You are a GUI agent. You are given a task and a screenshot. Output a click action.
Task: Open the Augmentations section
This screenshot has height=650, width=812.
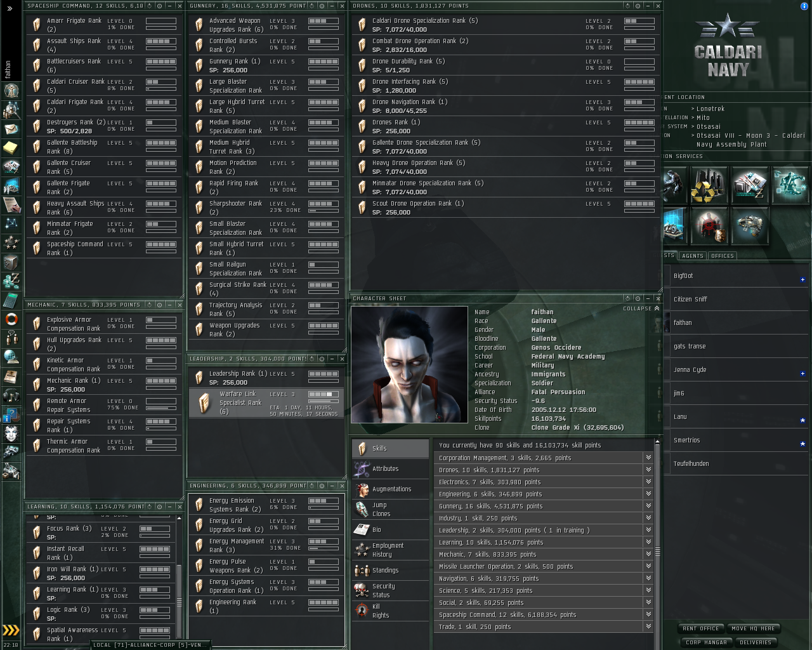(390, 489)
